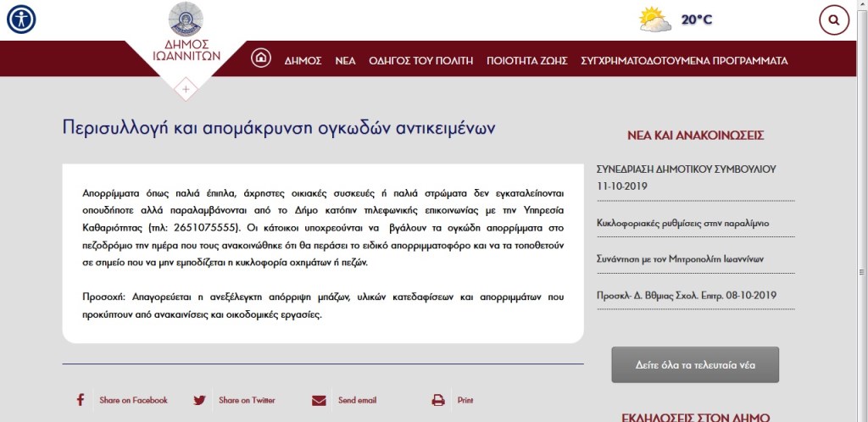The image size is (868, 422).
Task: Click the search magnifier icon
Action: click(x=833, y=19)
